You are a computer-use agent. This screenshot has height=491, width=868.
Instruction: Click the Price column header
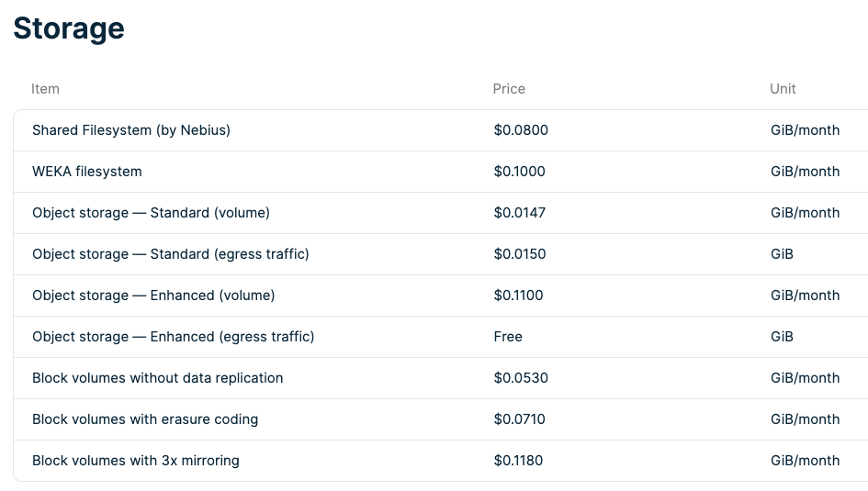509,89
